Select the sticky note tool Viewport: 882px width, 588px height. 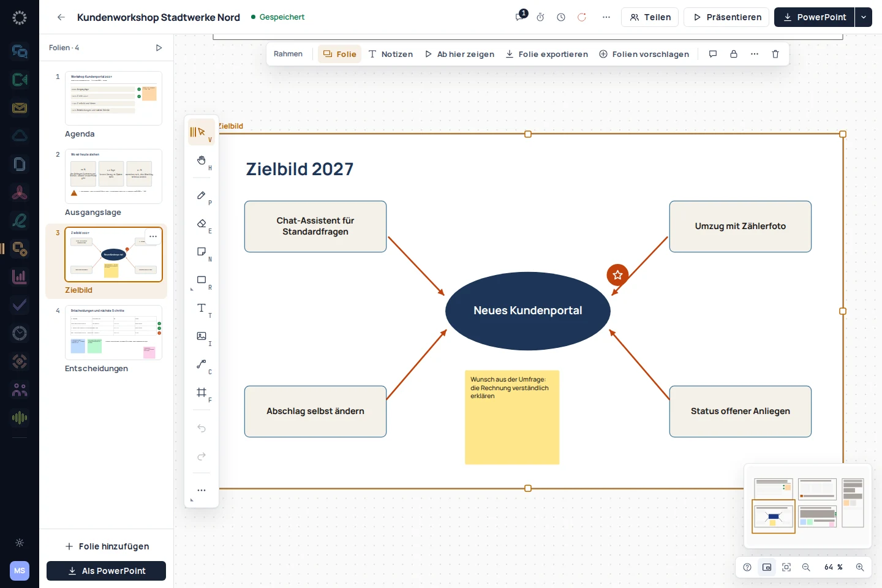202,252
